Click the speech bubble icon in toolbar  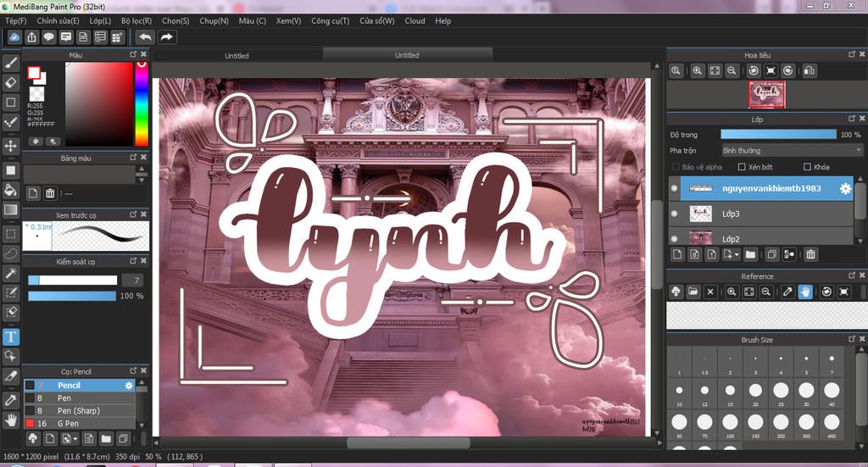point(48,37)
